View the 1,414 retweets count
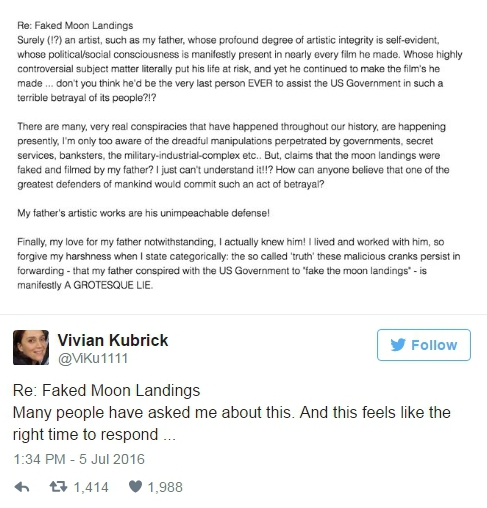Viewport: 487px width, 508px height. pos(91,487)
